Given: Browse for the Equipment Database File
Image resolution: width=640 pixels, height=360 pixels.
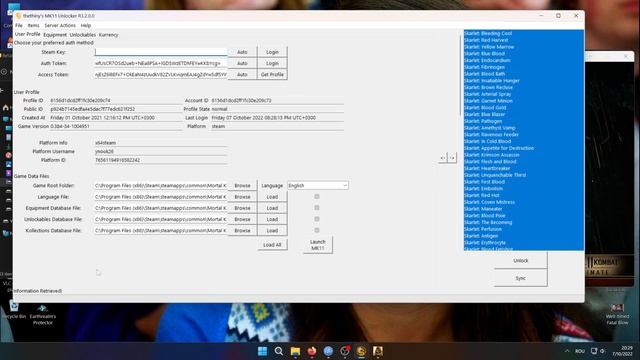Looking at the screenshot, I should point(242,208).
